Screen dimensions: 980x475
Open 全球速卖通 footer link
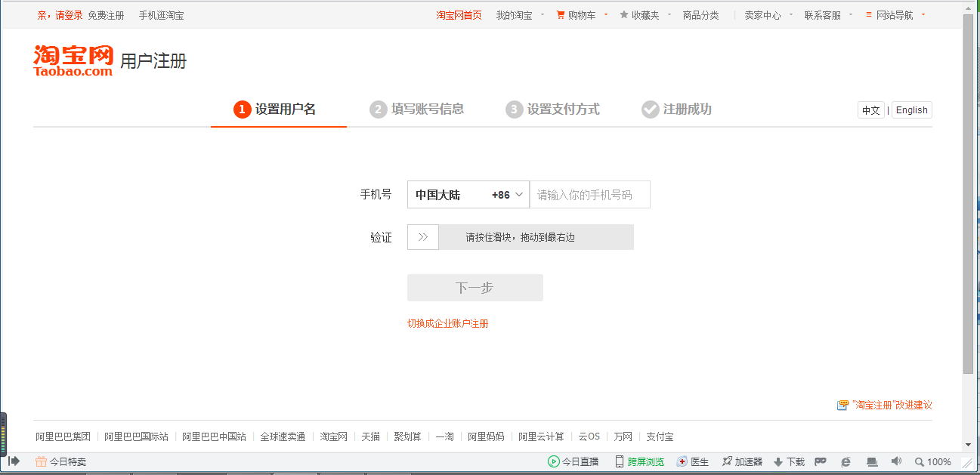point(283,436)
